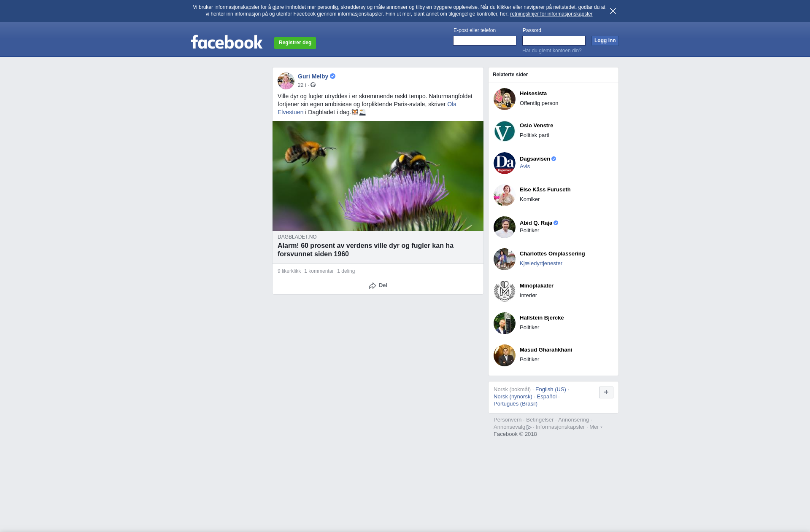Open Hallstein Bjercke avatar

pyautogui.click(x=505, y=323)
